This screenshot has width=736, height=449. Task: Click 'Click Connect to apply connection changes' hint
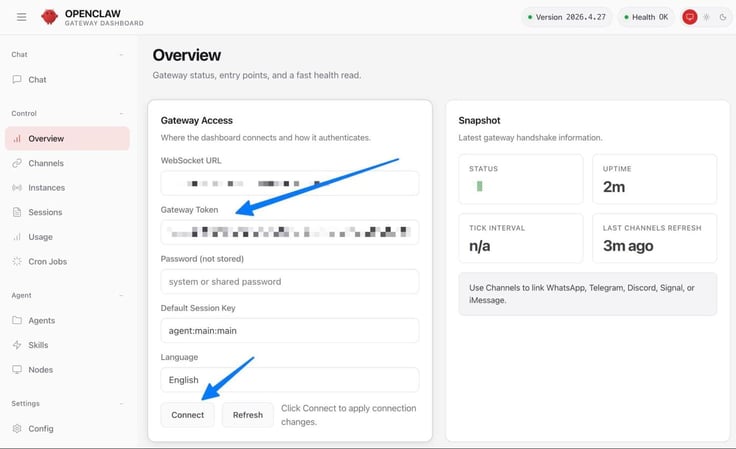[349, 415]
